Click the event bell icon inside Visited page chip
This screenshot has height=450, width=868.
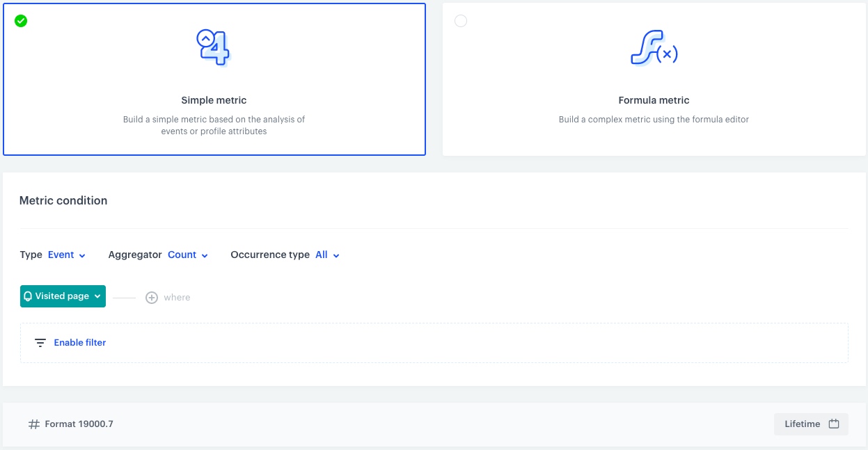coord(29,296)
